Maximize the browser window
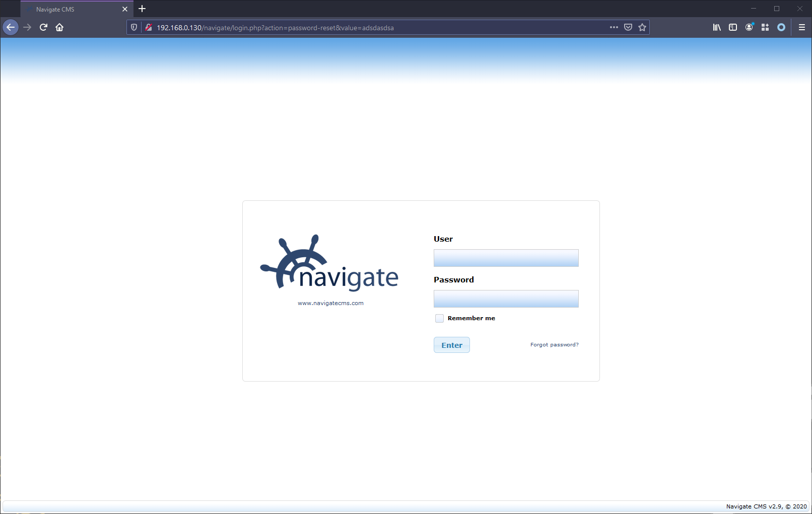Image resolution: width=812 pixels, height=514 pixels. tap(777, 9)
